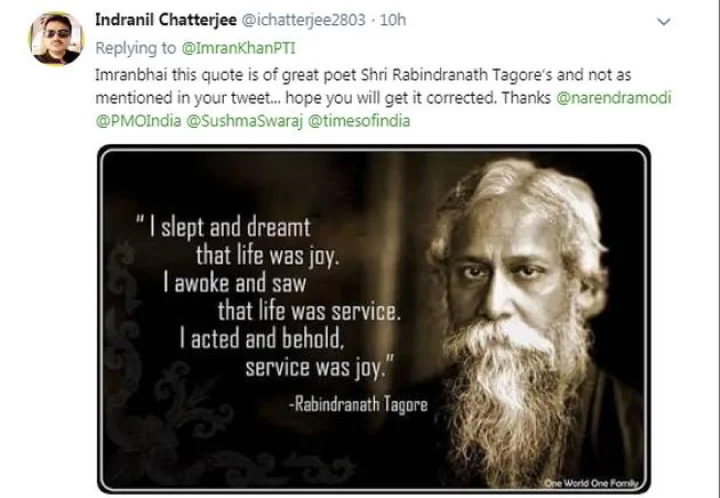Visit the @ImranKhanPTI mention link
Image resolution: width=720 pixels, height=498 pixels.
tap(238, 48)
